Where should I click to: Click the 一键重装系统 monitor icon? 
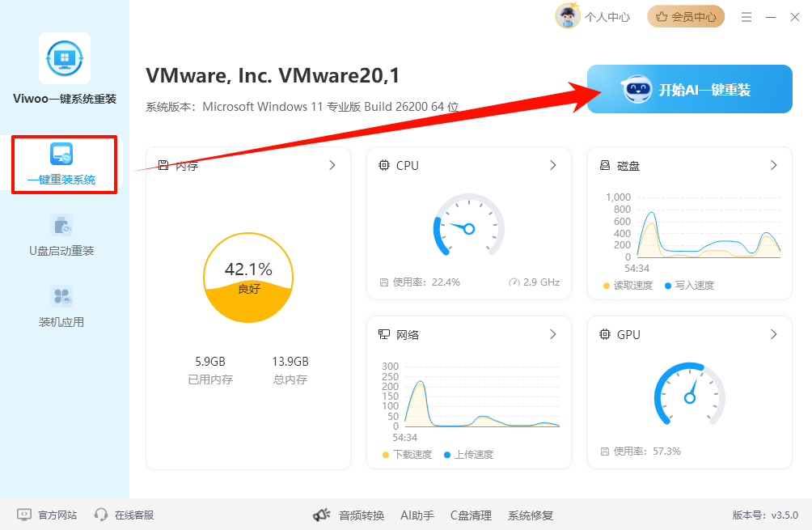click(x=61, y=154)
